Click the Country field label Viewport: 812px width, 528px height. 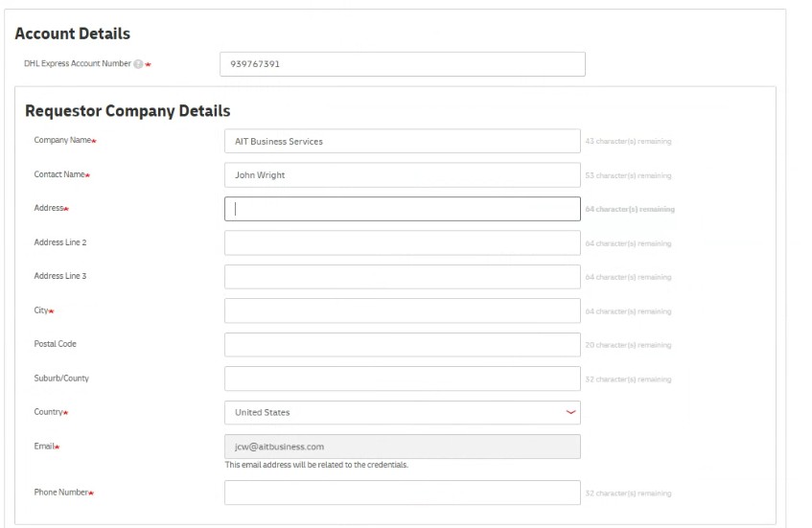click(x=49, y=412)
